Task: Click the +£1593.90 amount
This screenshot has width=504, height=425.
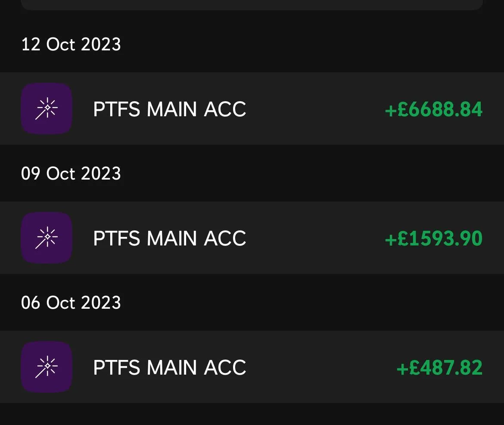Action: coord(433,239)
